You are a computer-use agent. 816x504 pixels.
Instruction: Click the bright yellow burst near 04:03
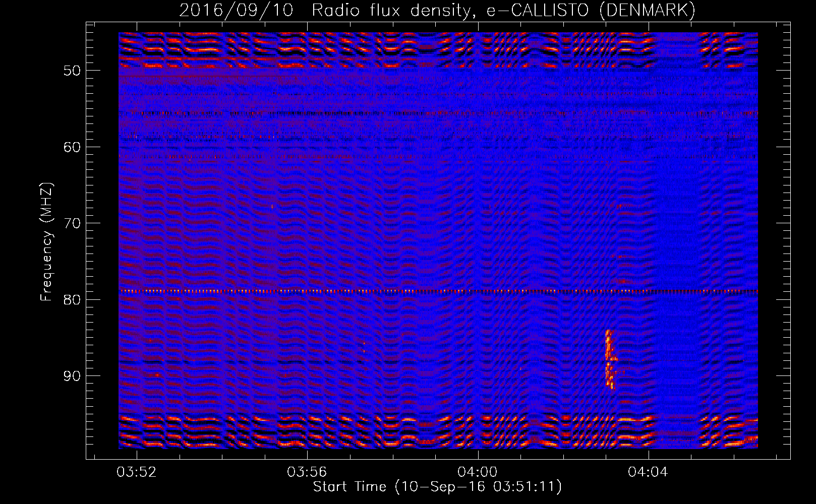tap(610, 359)
